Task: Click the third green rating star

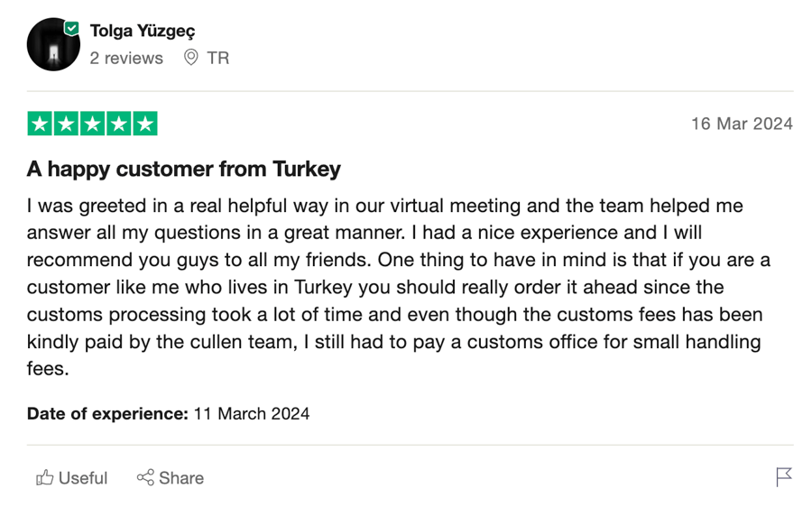Action: click(x=93, y=124)
